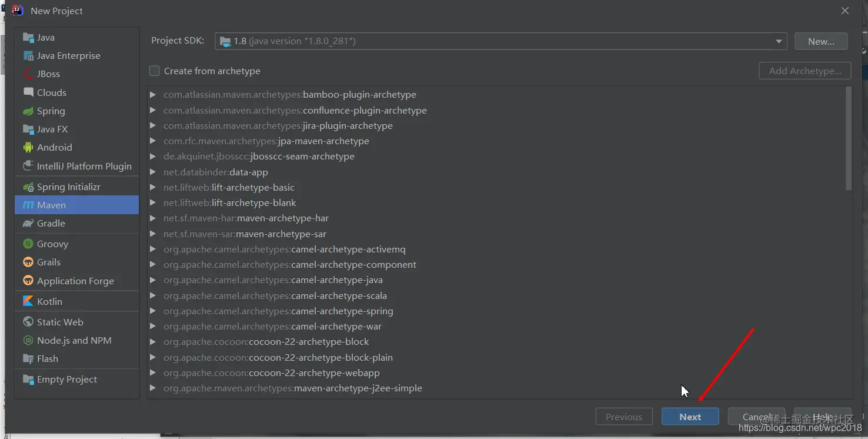Choose the Spring Initializr icon
The height and width of the screenshot is (439, 868).
[28, 187]
